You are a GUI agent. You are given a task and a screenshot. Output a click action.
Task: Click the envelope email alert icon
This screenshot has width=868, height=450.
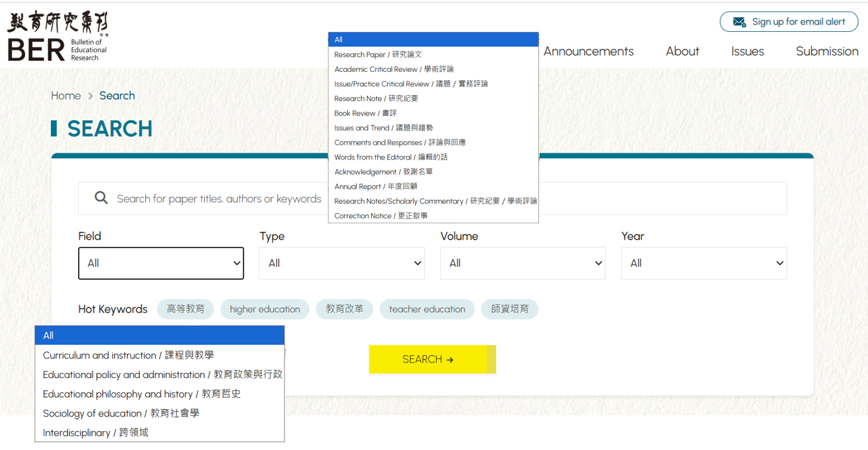pyautogui.click(x=739, y=22)
